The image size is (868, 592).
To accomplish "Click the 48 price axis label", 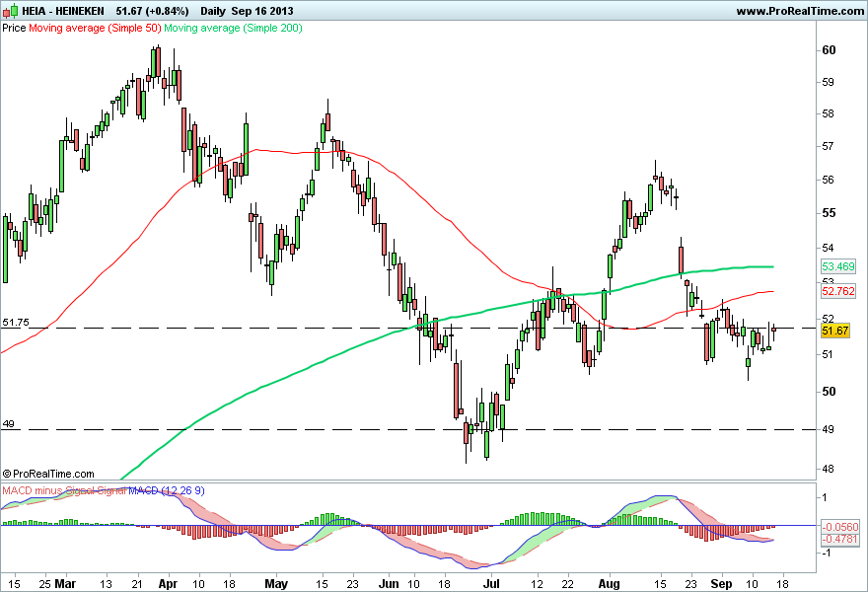I will click(829, 469).
